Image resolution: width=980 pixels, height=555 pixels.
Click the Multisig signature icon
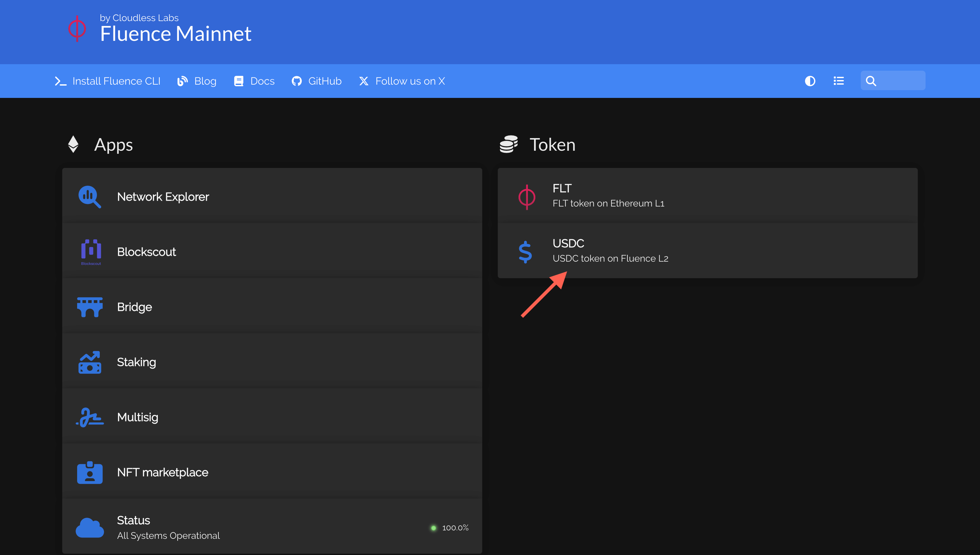90,417
